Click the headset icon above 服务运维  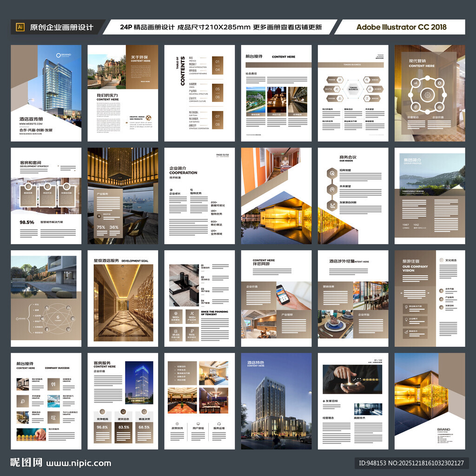click(219, 424)
